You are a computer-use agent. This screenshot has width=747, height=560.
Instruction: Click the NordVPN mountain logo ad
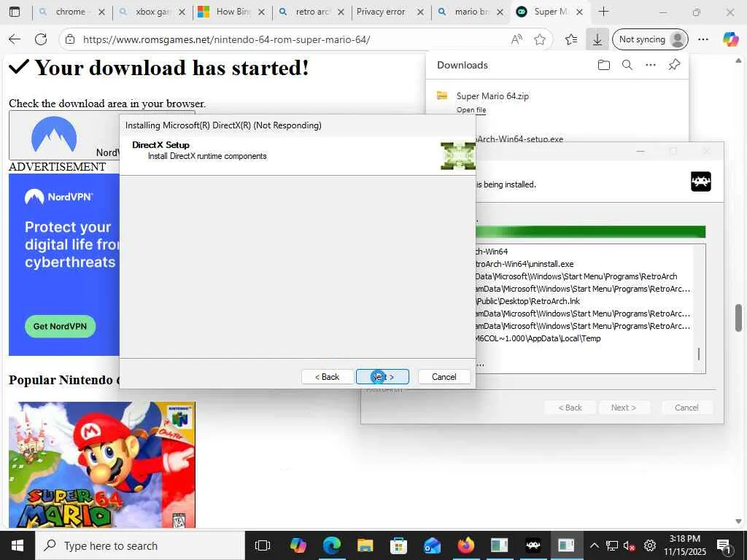click(54, 135)
